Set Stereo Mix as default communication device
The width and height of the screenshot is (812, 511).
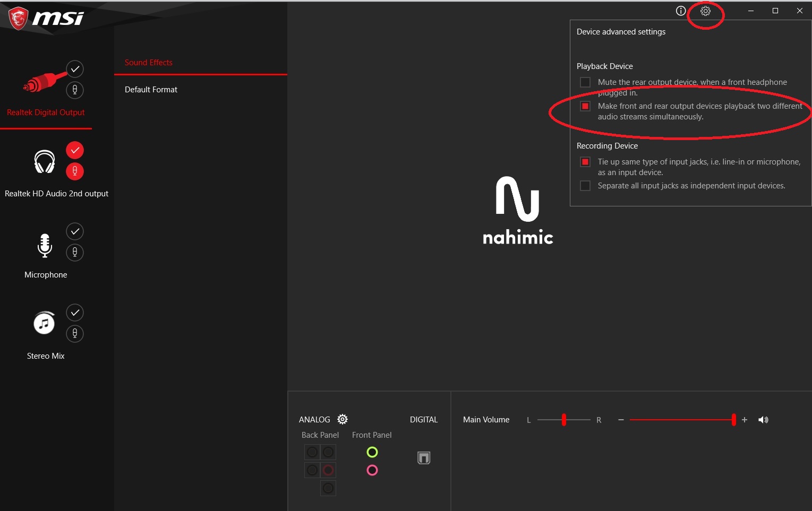pos(75,333)
